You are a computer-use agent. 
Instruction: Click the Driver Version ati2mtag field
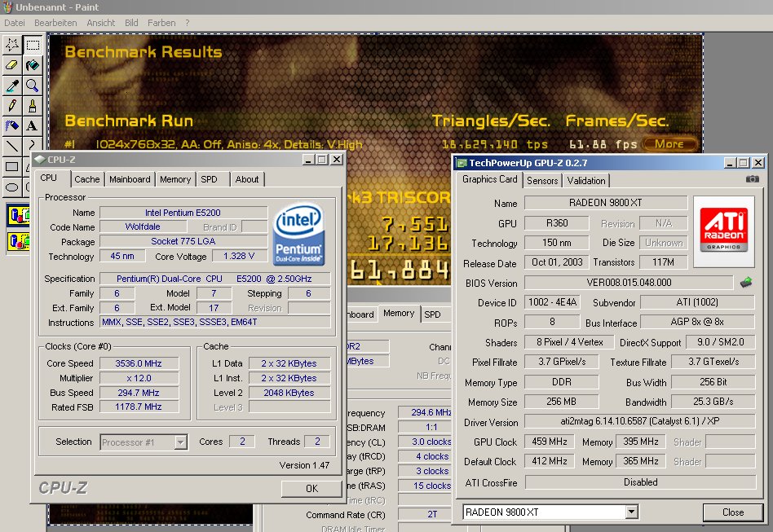click(x=640, y=422)
